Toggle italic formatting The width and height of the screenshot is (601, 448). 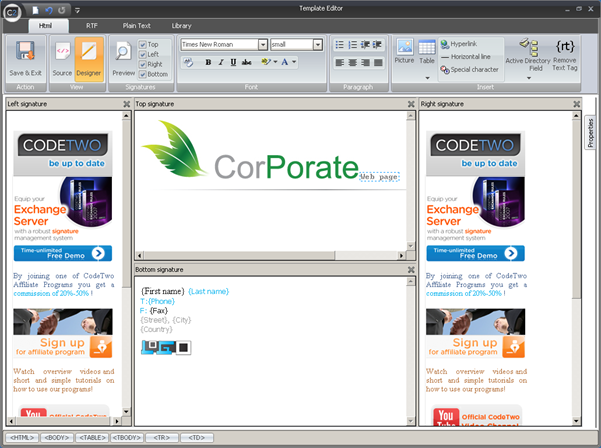click(x=221, y=62)
